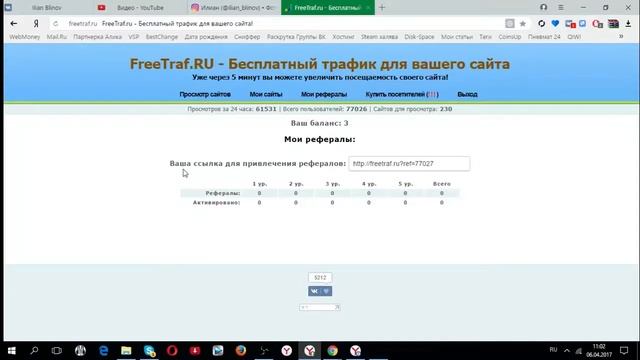Open the WebMoney bookmark
Screen dimensions: 640x360
25,37
